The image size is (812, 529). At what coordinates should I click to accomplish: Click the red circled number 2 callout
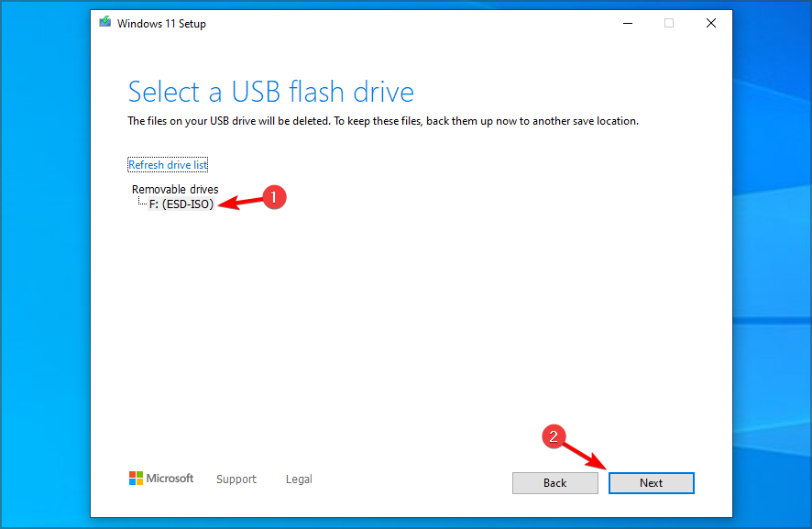(x=554, y=437)
